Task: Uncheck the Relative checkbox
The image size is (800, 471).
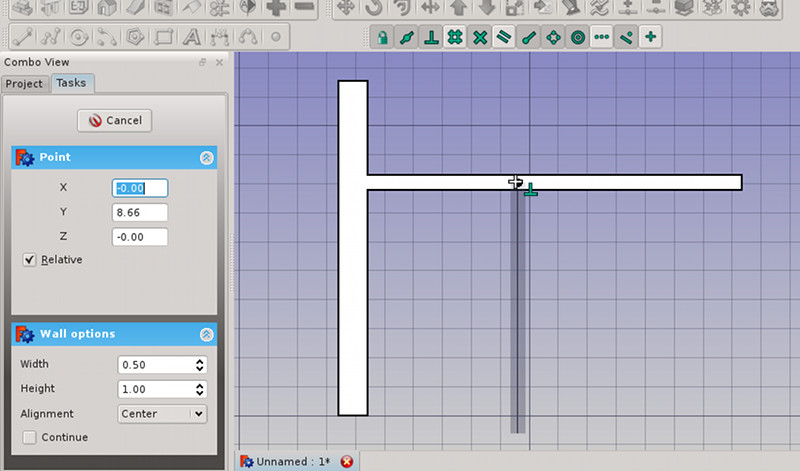Action: (30, 260)
